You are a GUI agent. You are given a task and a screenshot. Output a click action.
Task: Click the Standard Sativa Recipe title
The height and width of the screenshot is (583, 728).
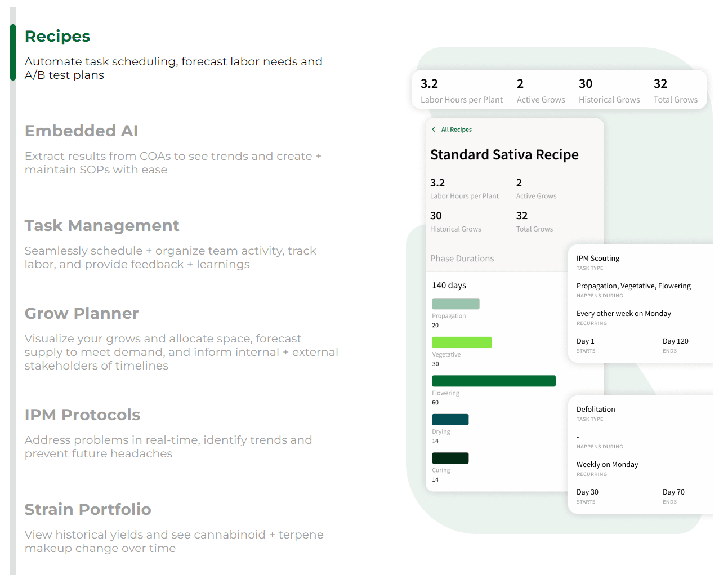[x=504, y=155]
